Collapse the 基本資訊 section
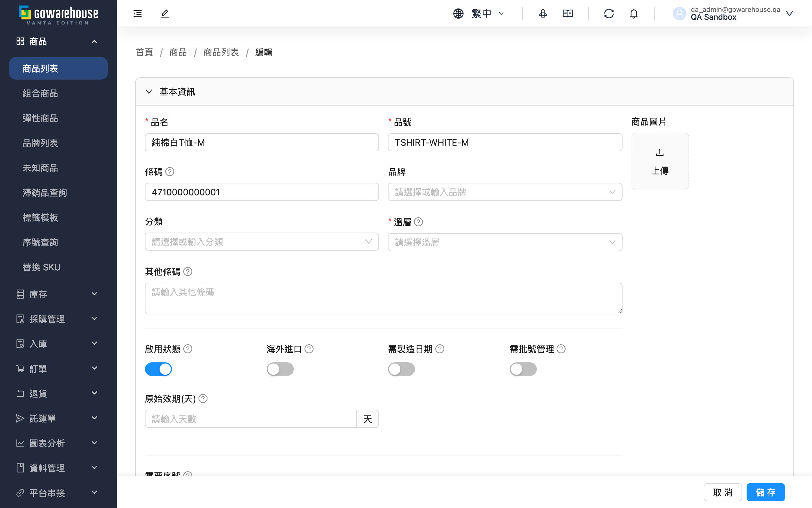This screenshot has height=508, width=812. tap(149, 91)
